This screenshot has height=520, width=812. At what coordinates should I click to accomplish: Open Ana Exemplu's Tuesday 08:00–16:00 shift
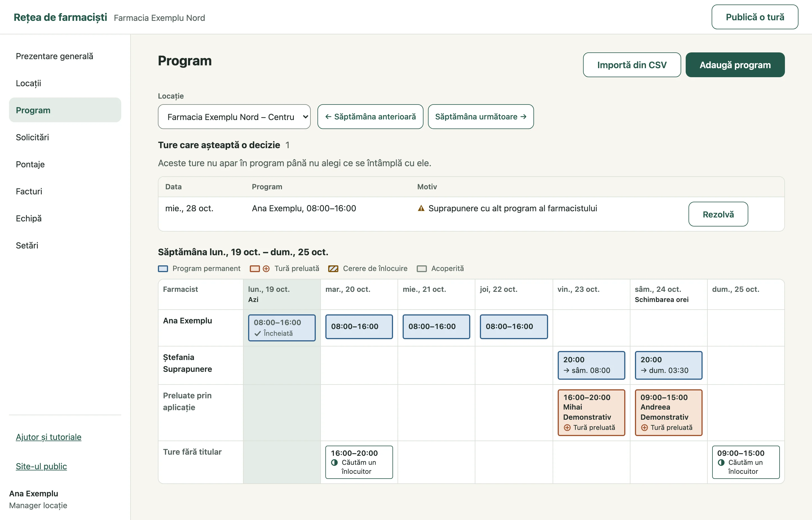(359, 326)
